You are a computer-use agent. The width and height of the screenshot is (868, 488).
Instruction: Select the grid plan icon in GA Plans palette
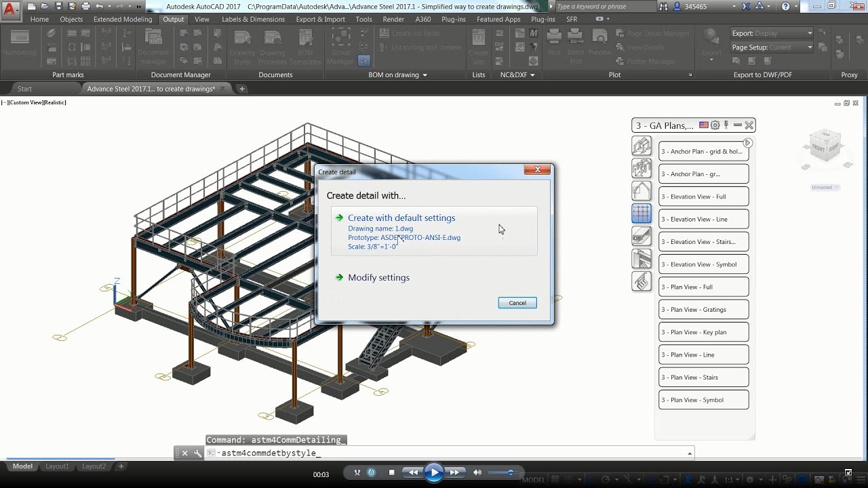tap(642, 213)
